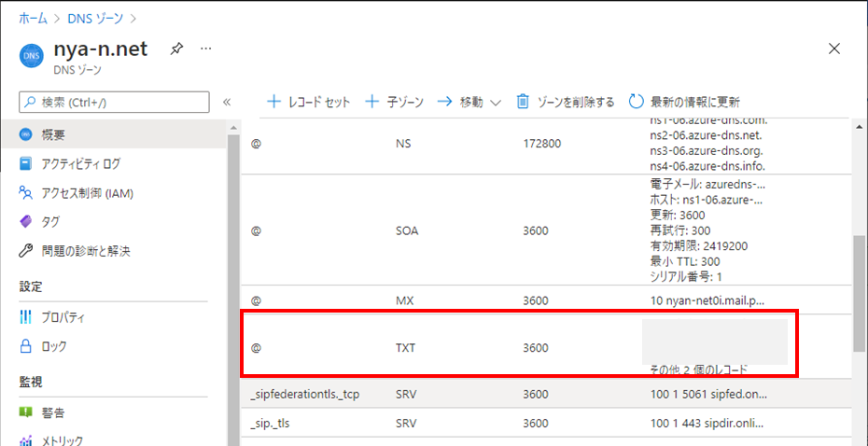Click the search box 検索 (Ctrl+/)

tap(114, 102)
